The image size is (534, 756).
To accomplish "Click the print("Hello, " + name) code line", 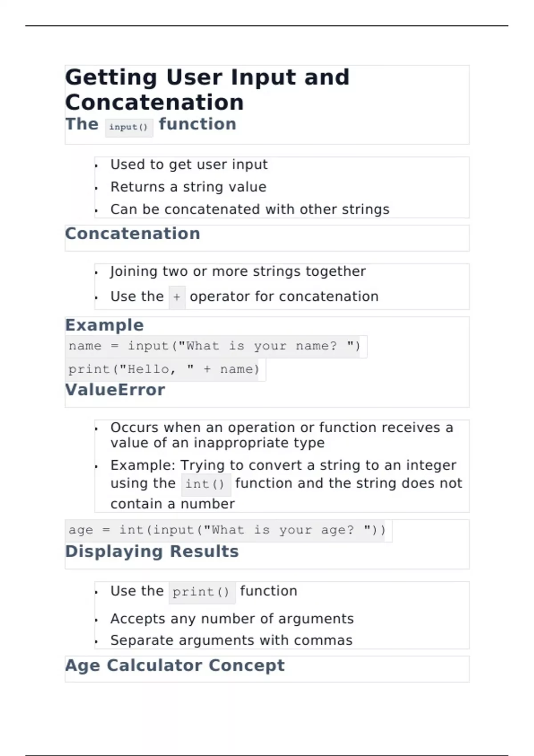I will coord(165,369).
